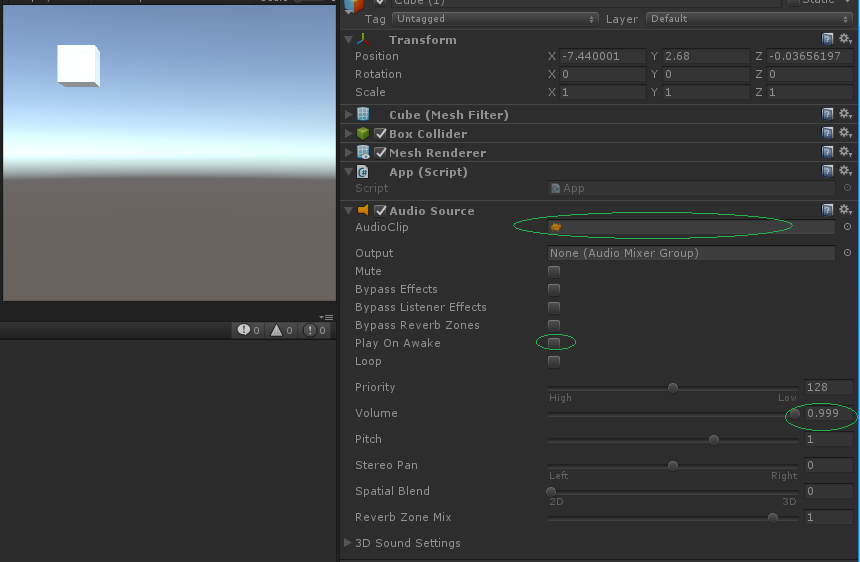Open the Audio Source gear menu
Image resolution: width=860 pixels, height=562 pixels.
click(x=845, y=210)
